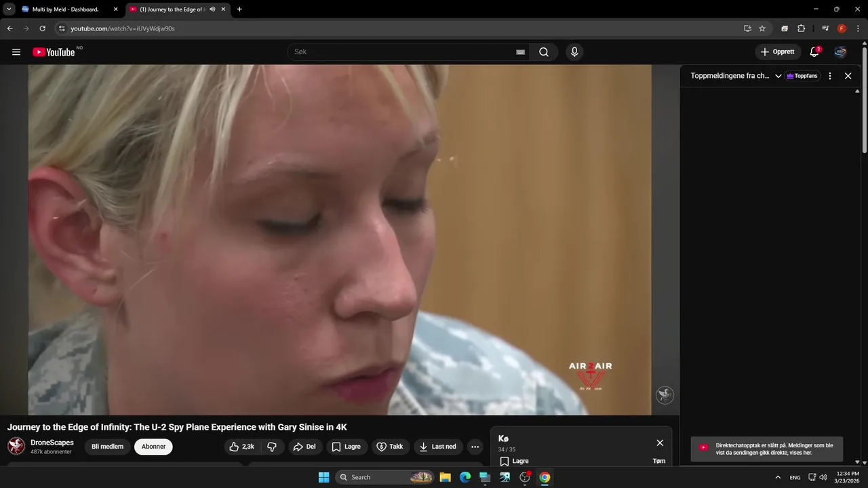The width and height of the screenshot is (868, 488).
Task: Dislike the video with thumbs-down button
Action: [x=272, y=447]
